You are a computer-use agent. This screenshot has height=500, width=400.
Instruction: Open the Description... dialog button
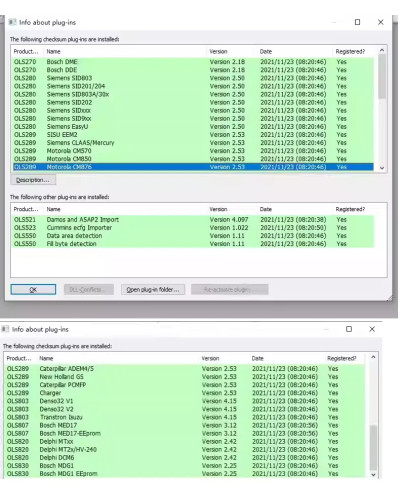pos(33,180)
